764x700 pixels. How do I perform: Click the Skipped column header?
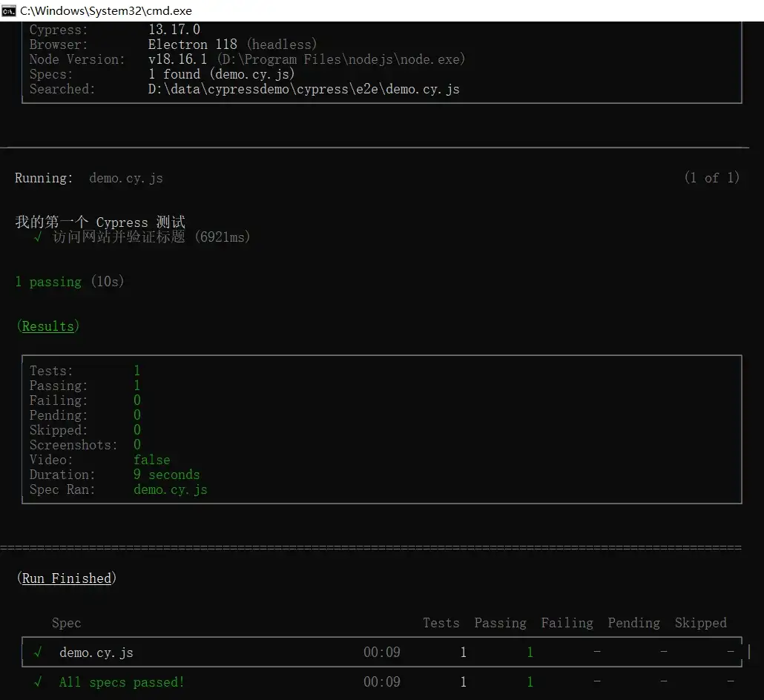701,623
